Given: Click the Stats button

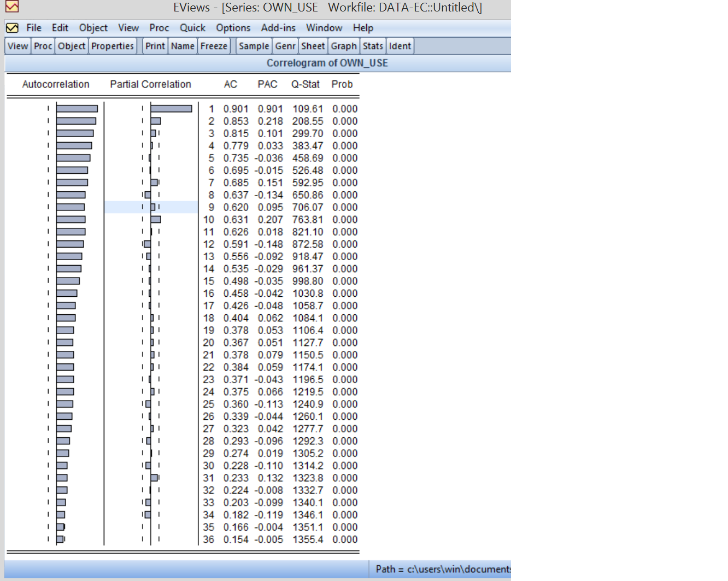Looking at the screenshot, I should click(x=373, y=46).
